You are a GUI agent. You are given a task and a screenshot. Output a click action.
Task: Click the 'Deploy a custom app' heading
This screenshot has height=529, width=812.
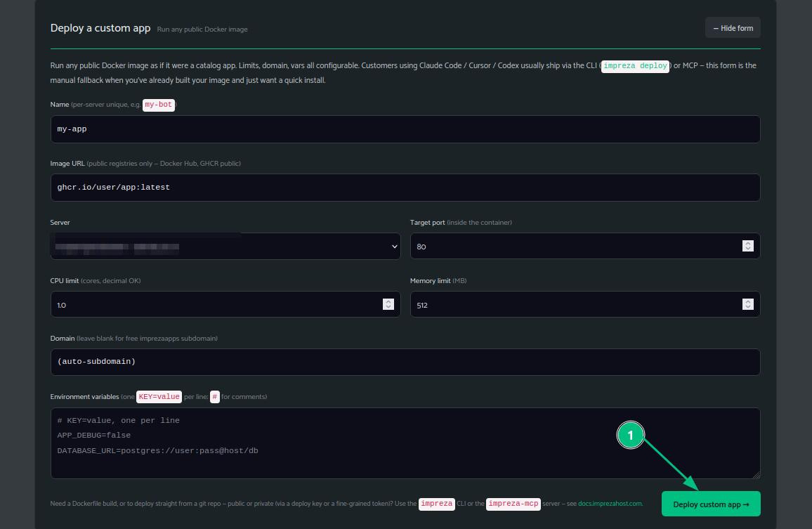point(100,28)
